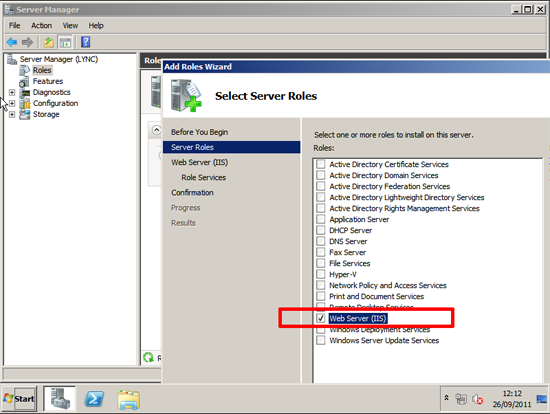Select the Server Roles wizard step
550x414 pixels.
pyautogui.click(x=232, y=147)
